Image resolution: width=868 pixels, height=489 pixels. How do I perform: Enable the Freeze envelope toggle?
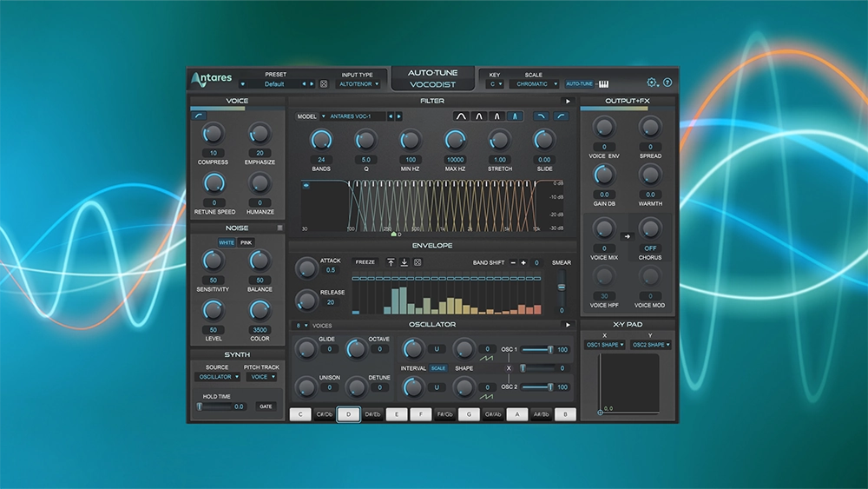pyautogui.click(x=365, y=262)
